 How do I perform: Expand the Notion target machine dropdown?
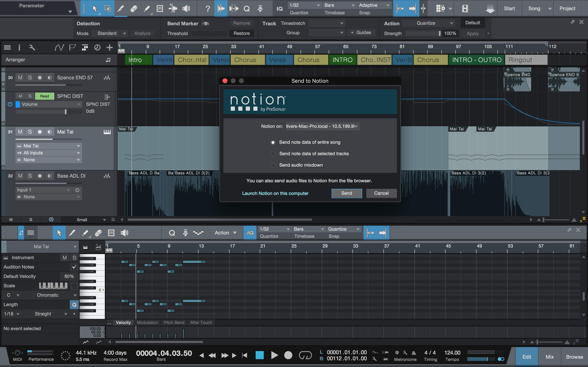point(357,126)
